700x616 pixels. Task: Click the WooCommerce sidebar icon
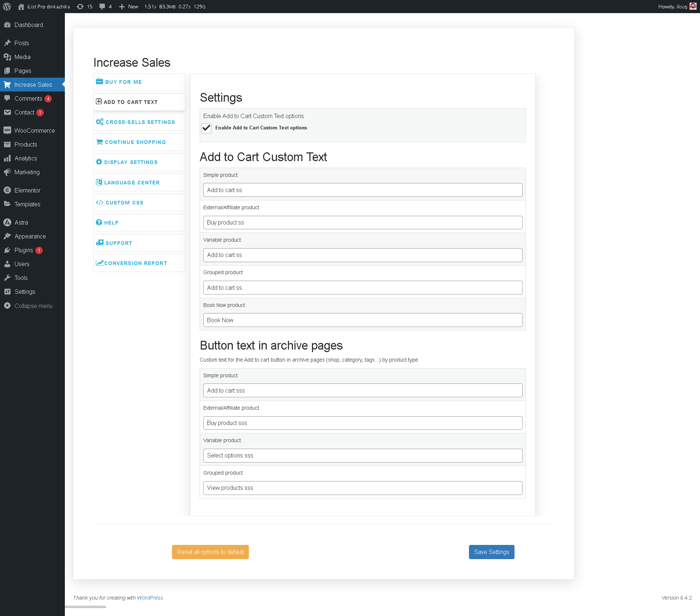click(7, 130)
